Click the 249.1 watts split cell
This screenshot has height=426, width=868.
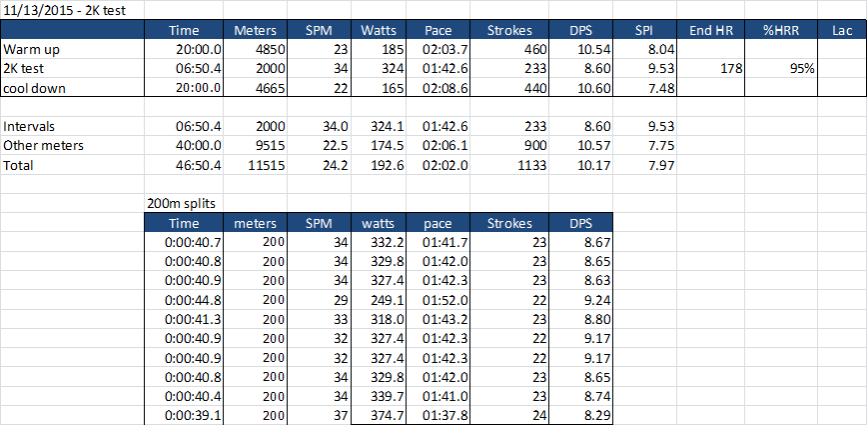click(386, 299)
